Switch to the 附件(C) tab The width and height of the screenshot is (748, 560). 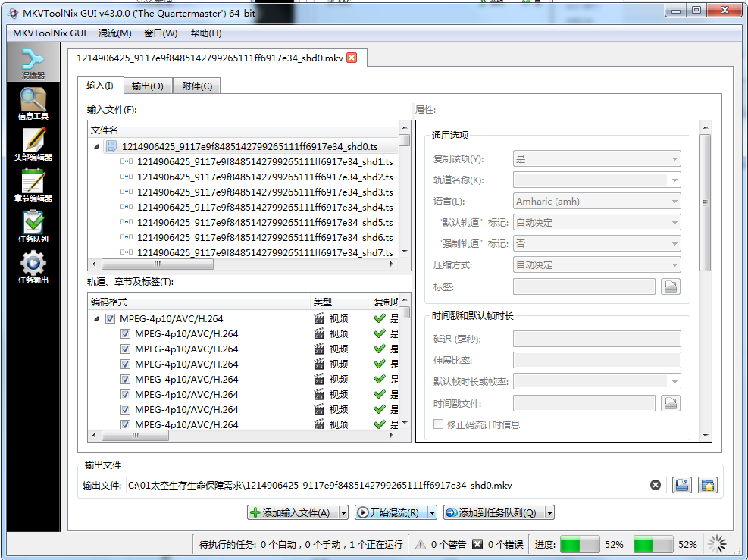pos(196,86)
